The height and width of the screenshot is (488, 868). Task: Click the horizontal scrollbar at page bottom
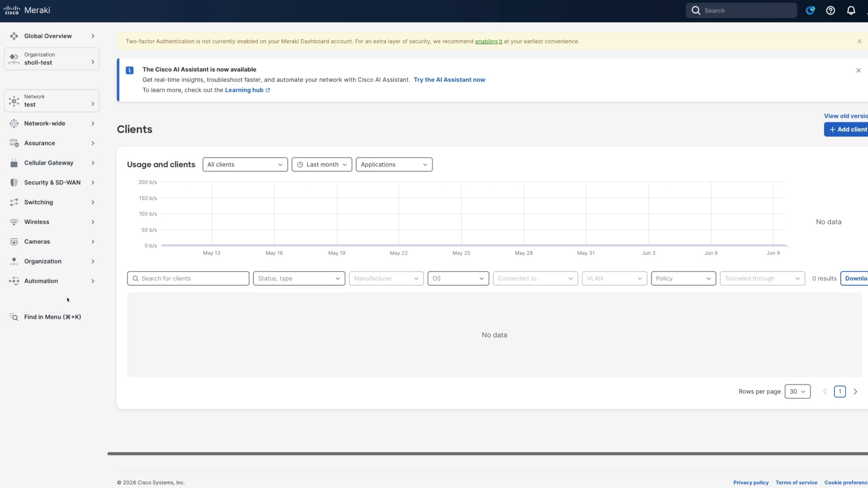coord(487,454)
